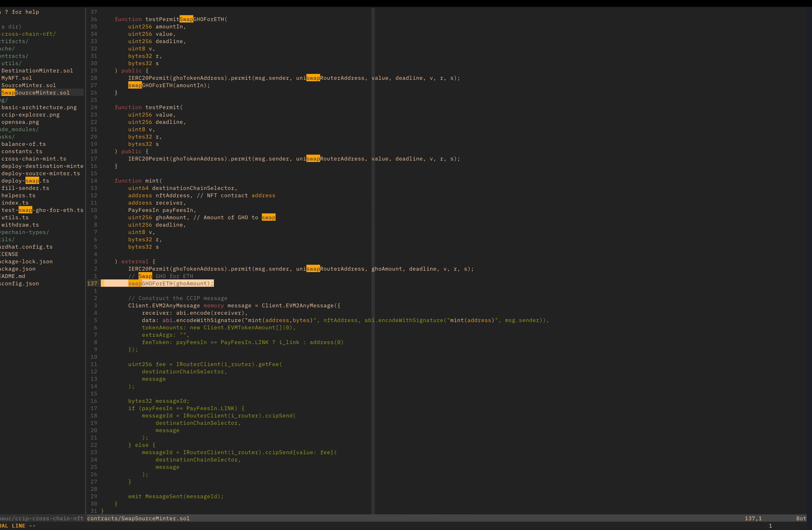The image size is (812, 530).
Task: Expand the artifacts folder
Action: [14, 41]
